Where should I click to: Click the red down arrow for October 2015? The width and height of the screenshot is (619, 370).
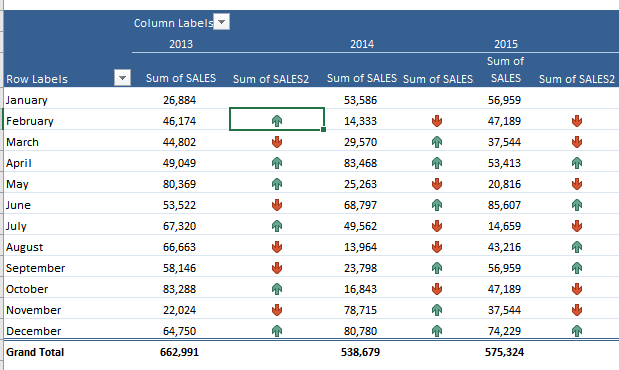(577, 289)
